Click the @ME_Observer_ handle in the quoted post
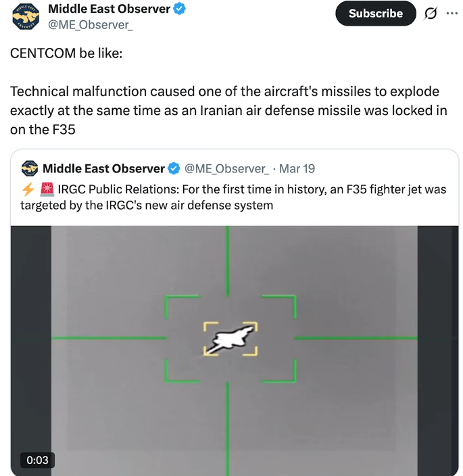 (226, 168)
